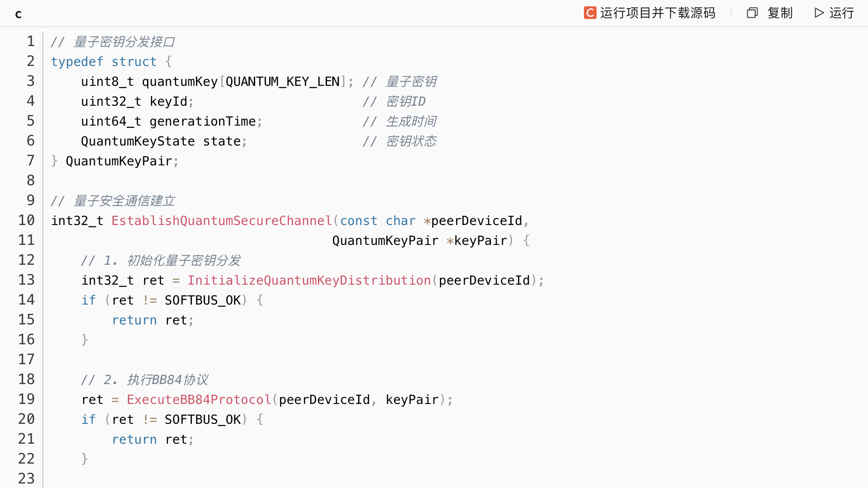Click the QuantumKeyPair typedef name line 7
868x488 pixels.
click(119, 161)
